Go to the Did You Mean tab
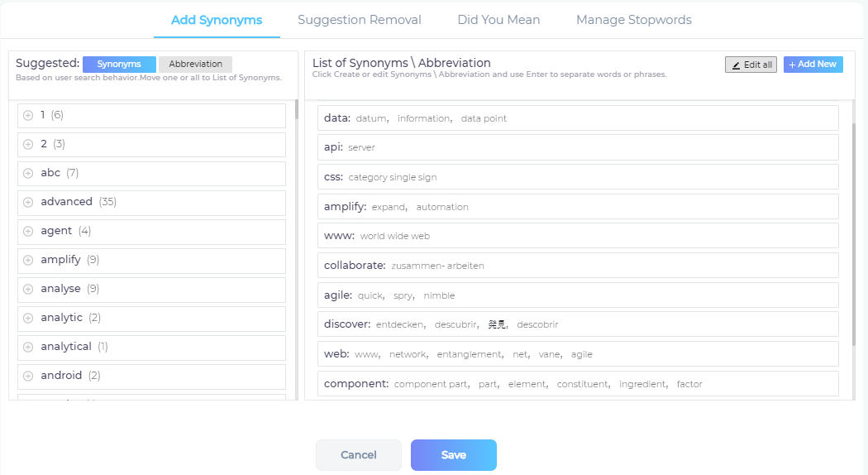Viewport: 868px width, 475px height. (498, 20)
